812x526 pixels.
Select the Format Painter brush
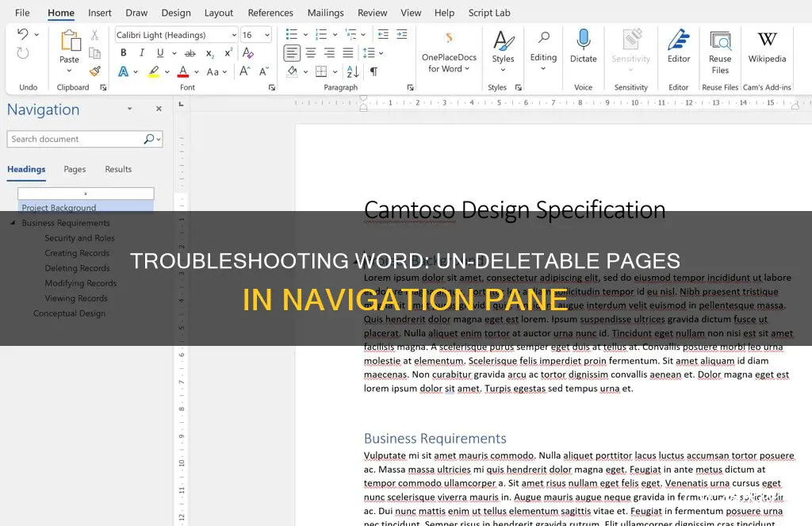tap(95, 71)
